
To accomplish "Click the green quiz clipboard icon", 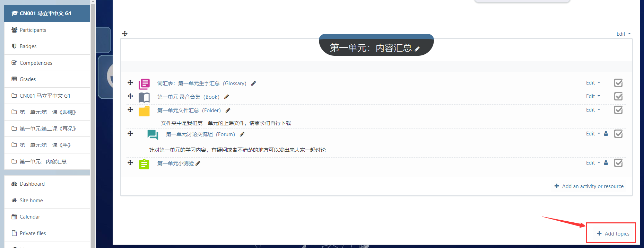I will click(x=144, y=164).
